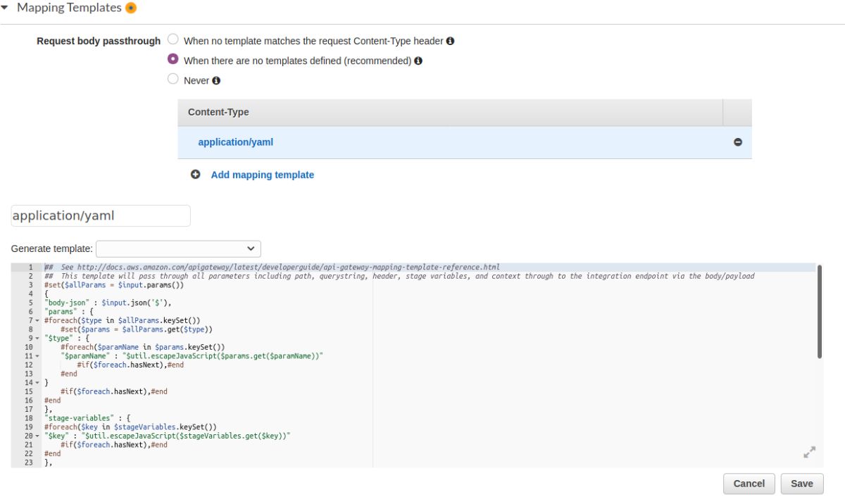Click the orange dot beside Mapping Templates
This screenshot has width=845, height=504.
click(x=130, y=8)
